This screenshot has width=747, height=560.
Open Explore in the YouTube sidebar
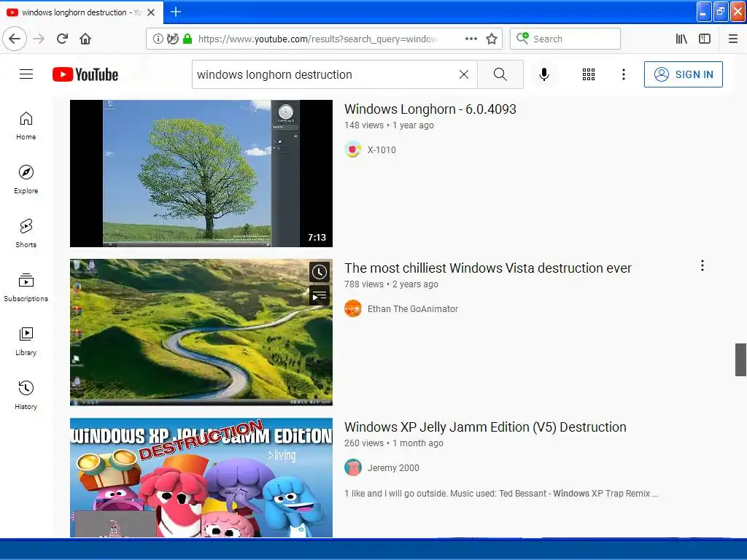pyautogui.click(x=26, y=179)
